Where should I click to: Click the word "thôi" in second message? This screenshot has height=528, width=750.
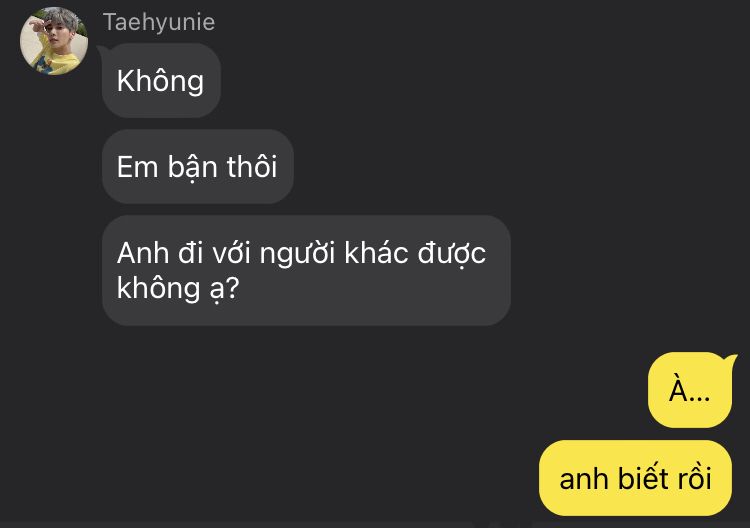(252, 166)
